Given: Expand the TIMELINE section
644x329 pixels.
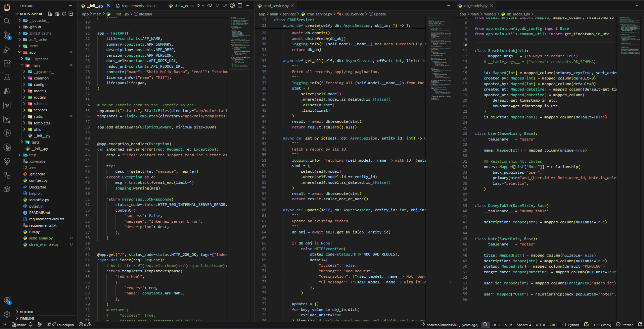Looking at the screenshot, I should point(27,318).
